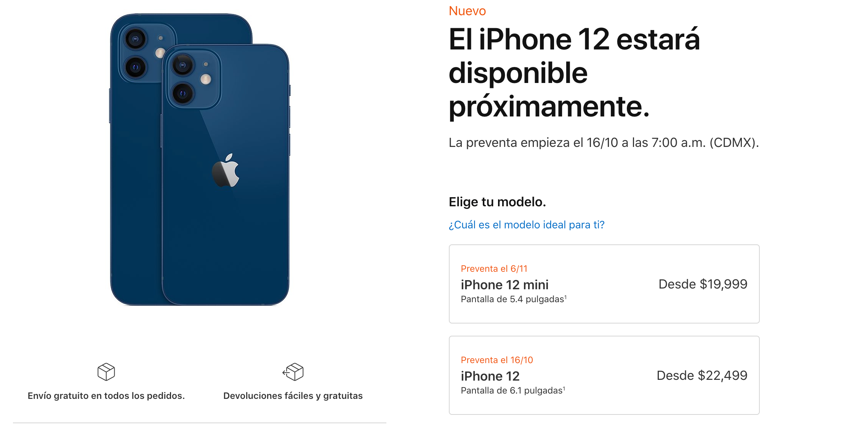
Task: Click the 'Desde $22,499' price
Action: coord(702,376)
